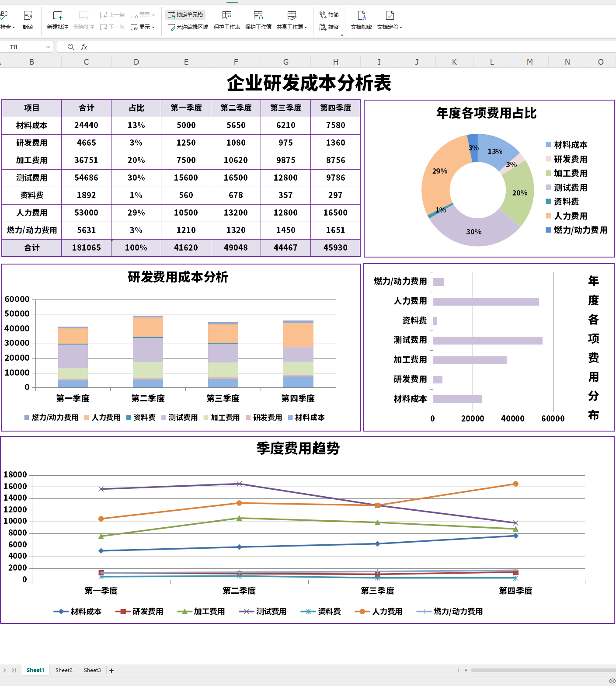Screen dimensions: 616x686
Task: Click the 研发费用成本分析 chart title
Action: pyautogui.click(x=178, y=277)
